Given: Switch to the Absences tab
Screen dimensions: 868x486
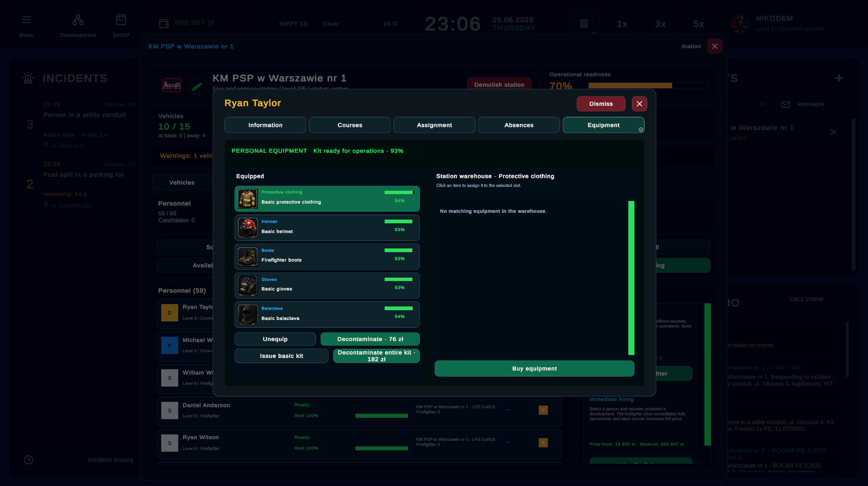Looking at the screenshot, I should point(519,125).
